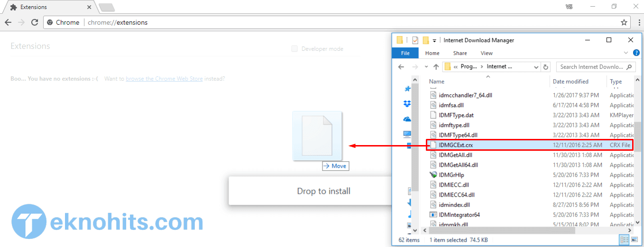644x247 pixels.
Task: Click the file list scroll-right arrow
Action: [631, 230]
